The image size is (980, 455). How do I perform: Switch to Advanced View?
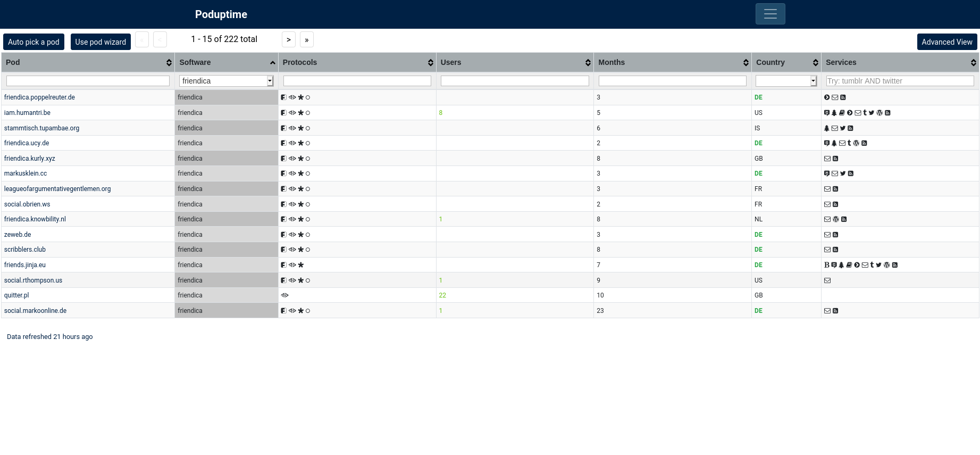(x=947, y=42)
